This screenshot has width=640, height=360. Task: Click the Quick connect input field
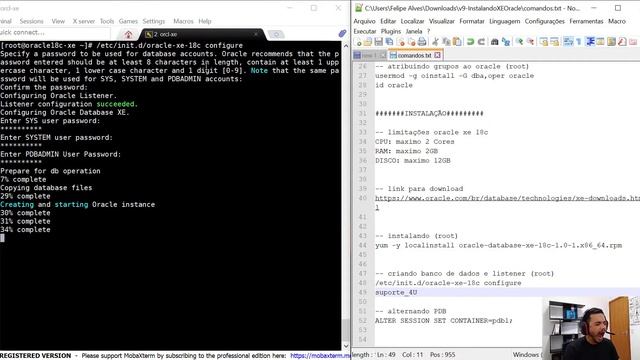click(x=55, y=33)
